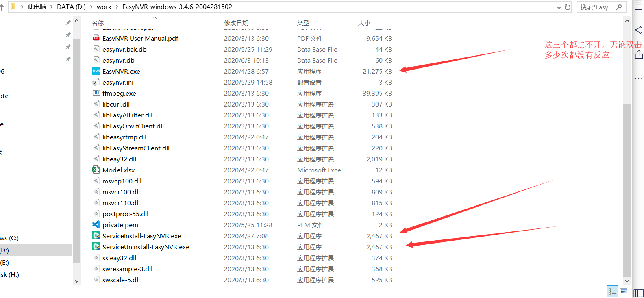Click the easynvr.bak.db file icon
Image resolution: width=644 pixels, height=298 pixels.
pos(96,49)
